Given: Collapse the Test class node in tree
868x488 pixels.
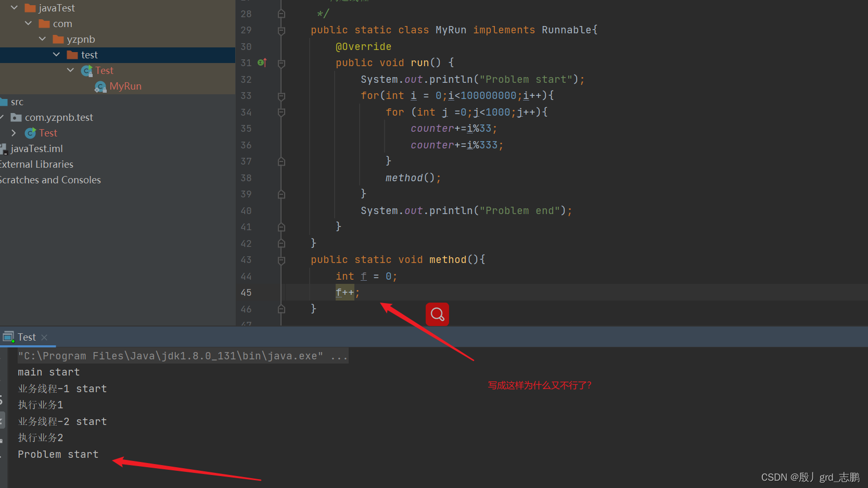Looking at the screenshot, I should [70, 70].
